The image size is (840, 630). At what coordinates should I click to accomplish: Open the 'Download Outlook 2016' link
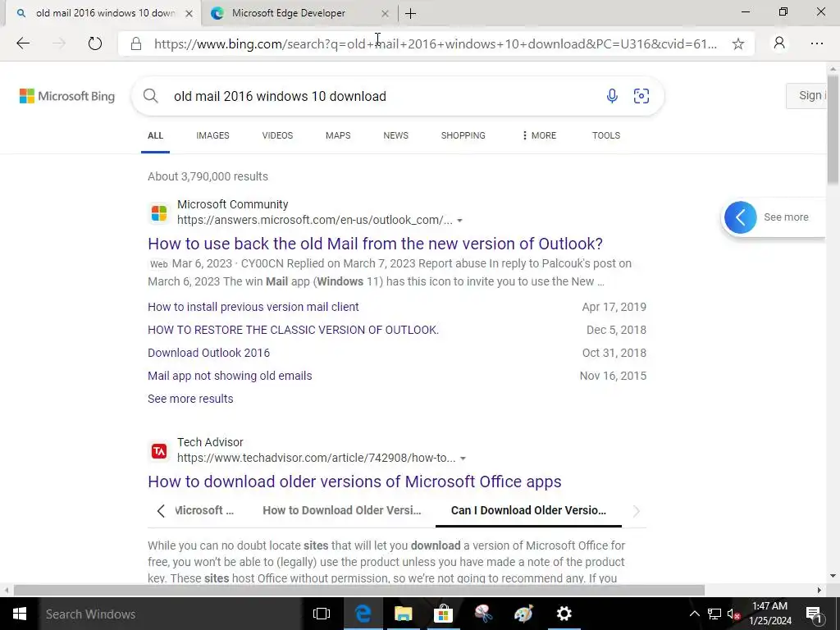point(209,353)
